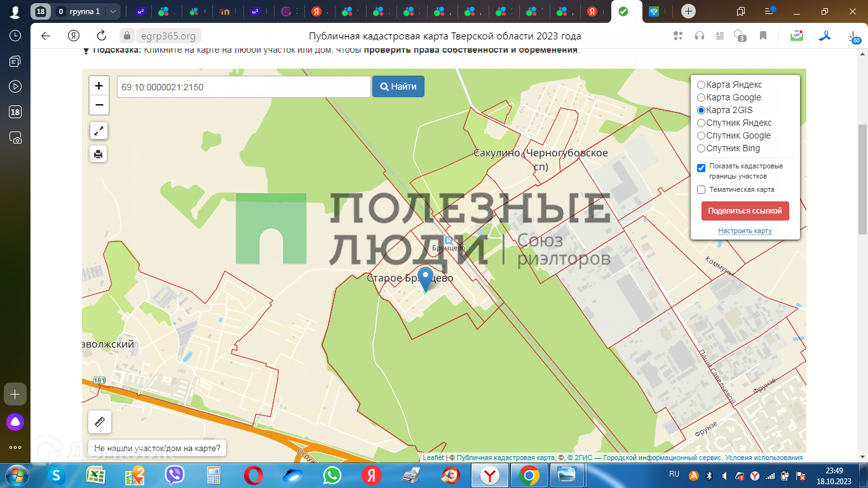Uncheck Показать кадастровые границы участков

[x=702, y=168]
